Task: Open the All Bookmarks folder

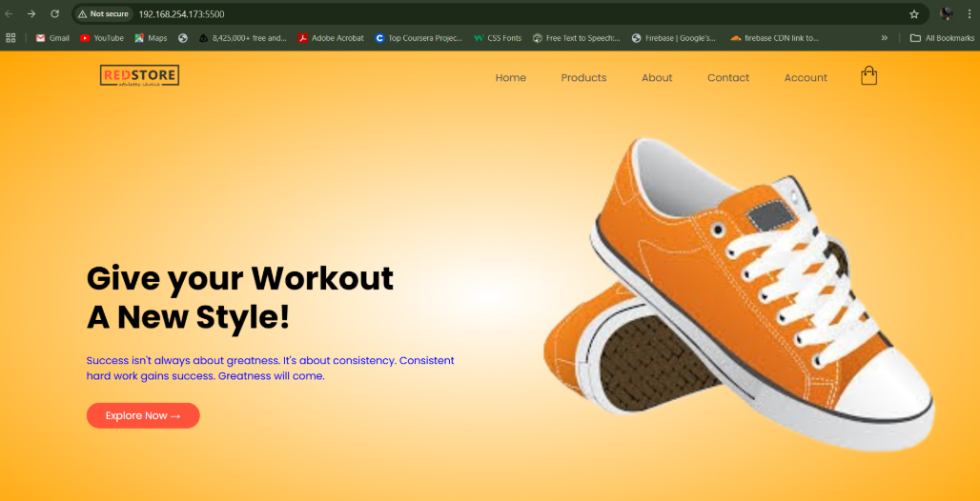Action: [942, 38]
